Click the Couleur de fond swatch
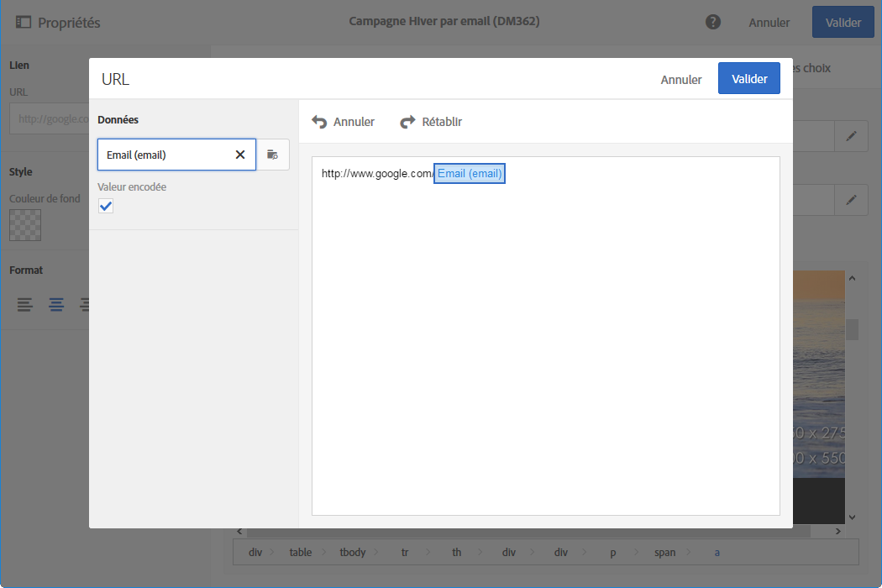882x588 pixels. (25, 224)
